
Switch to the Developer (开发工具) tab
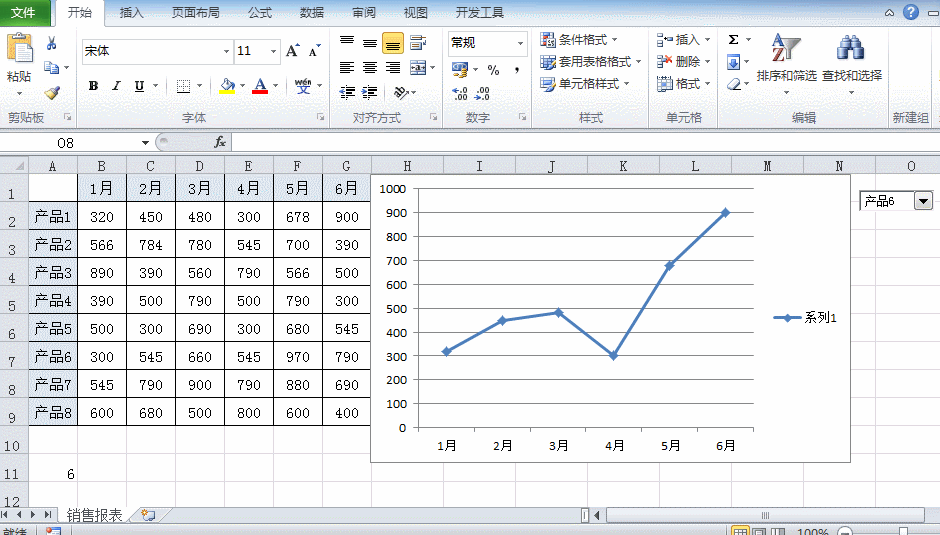(480, 13)
